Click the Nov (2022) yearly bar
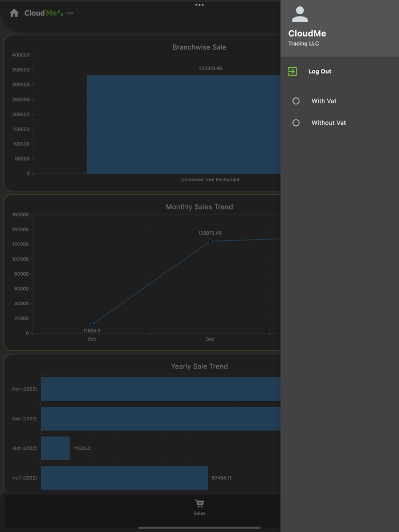Viewport: 399px width, 532px height. (161, 389)
